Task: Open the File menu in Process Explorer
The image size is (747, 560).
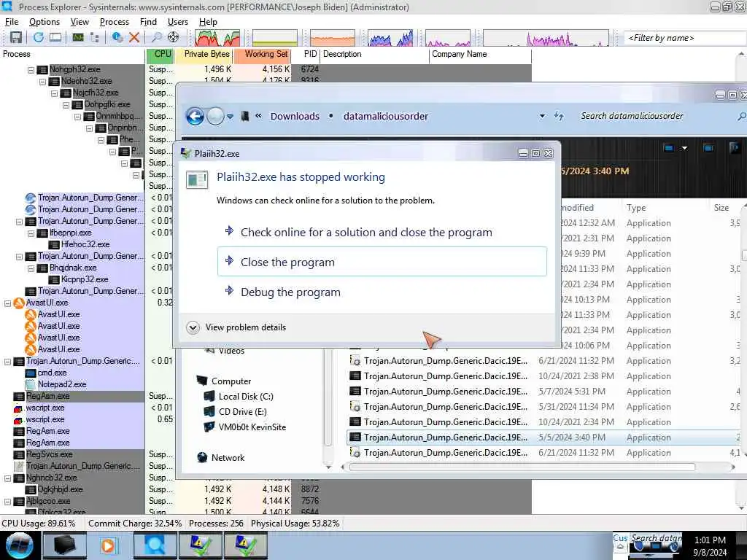Action: (12, 22)
